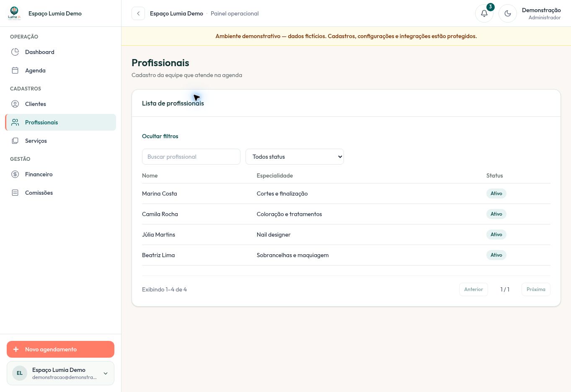Click the Novo agendamento button
Viewport: 571px width, 392px height.
point(60,349)
